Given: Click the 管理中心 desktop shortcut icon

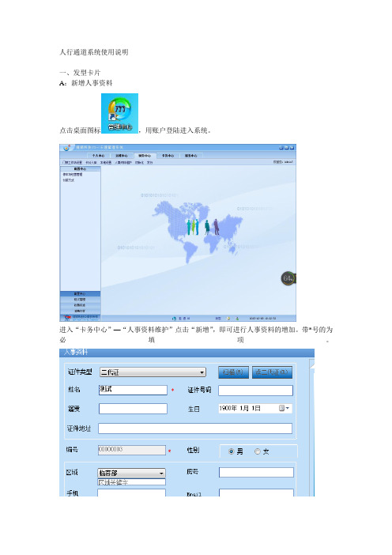Looking at the screenshot, I should (119, 113).
